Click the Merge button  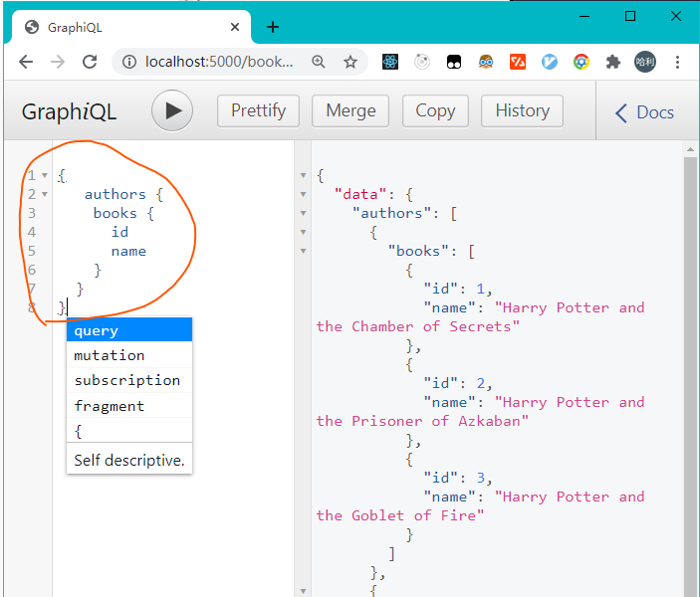pyautogui.click(x=350, y=110)
